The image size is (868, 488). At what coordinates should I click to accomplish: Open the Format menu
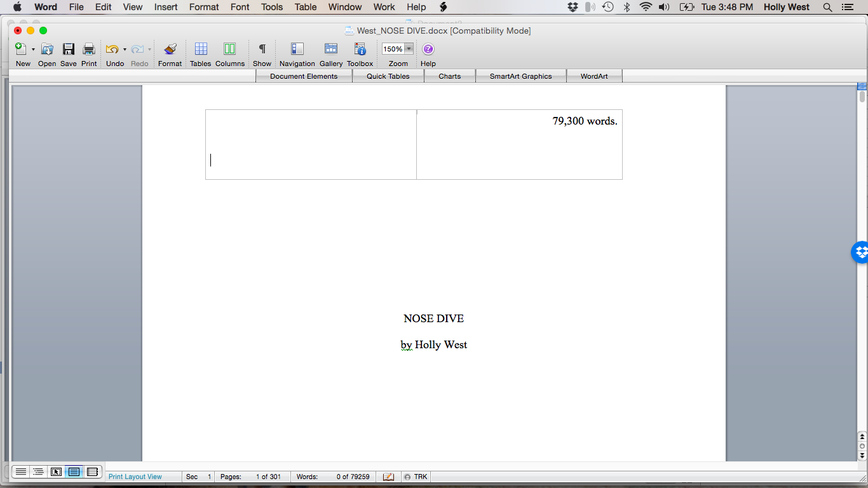pyautogui.click(x=204, y=7)
